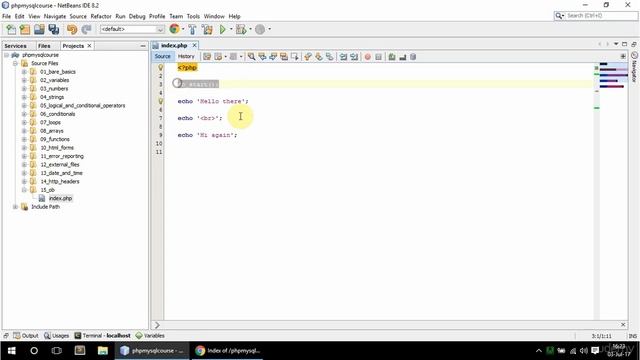
Task: Click the Start Macro Recording red dot icon
Action: click(367, 57)
